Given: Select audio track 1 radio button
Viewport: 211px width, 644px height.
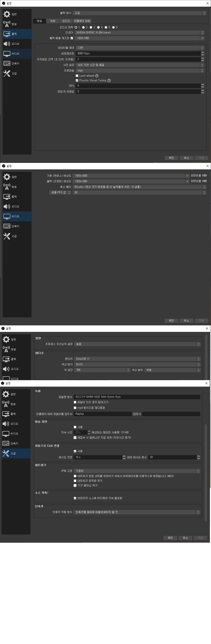Looking at the screenshot, I should point(76,27).
